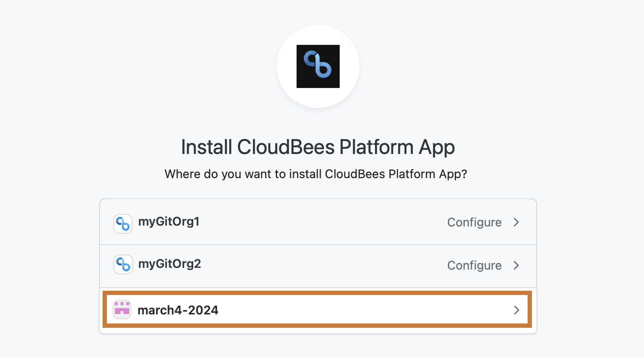Expand the chevron arrow beside myGitOrg2 Configure

pos(516,265)
